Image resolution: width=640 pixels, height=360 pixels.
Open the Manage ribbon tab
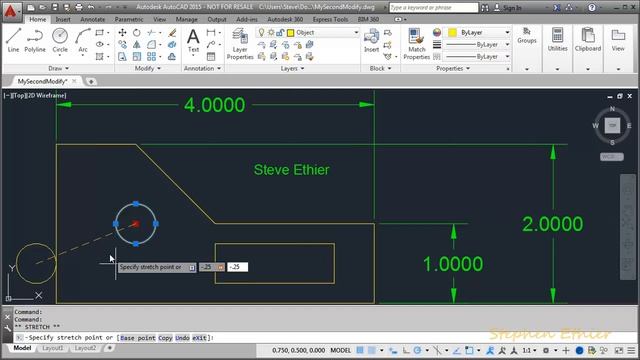pyautogui.click(x=186, y=20)
